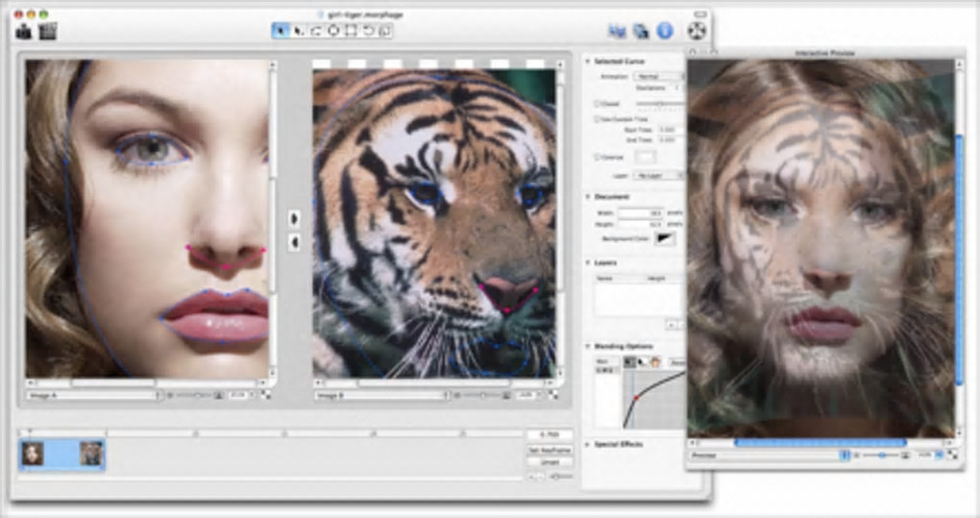Click the lower transfer arrow between the images
This screenshot has height=518, width=980.
[294, 242]
